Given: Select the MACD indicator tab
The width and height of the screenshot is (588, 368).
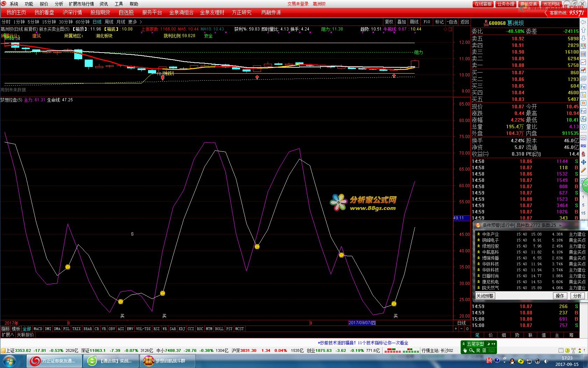Looking at the screenshot, I should point(38,329).
